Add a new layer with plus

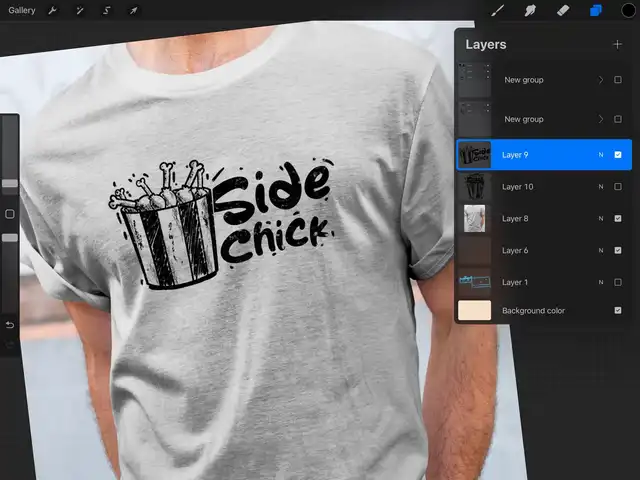617,44
